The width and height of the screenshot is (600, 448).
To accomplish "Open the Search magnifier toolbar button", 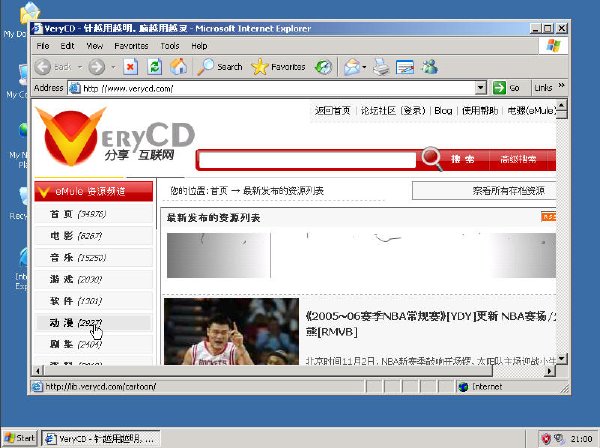I will [x=220, y=67].
